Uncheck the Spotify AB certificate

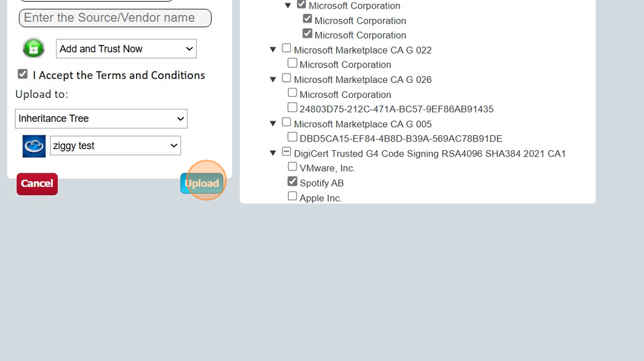coord(293,181)
